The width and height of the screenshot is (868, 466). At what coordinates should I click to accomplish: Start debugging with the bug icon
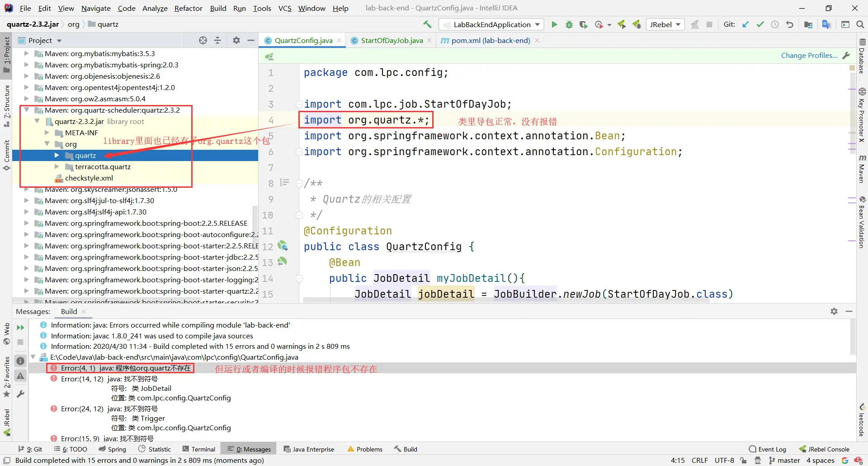coord(569,24)
